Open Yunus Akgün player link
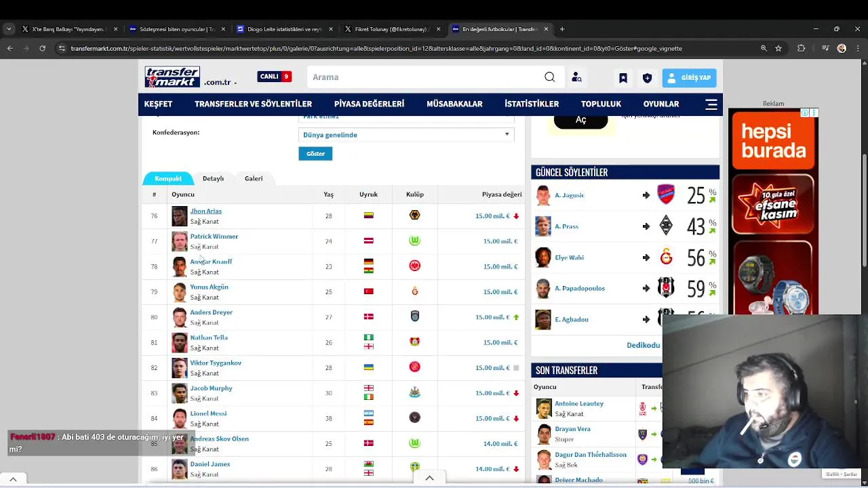 click(x=209, y=287)
